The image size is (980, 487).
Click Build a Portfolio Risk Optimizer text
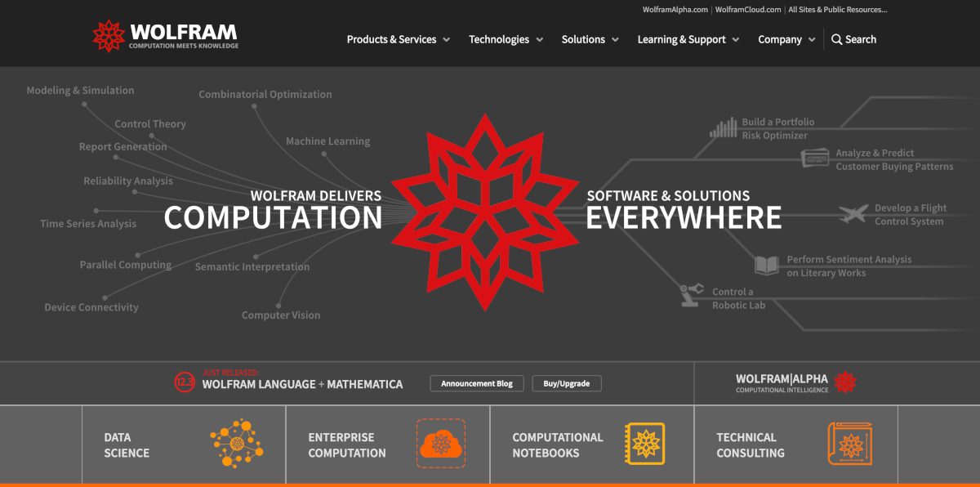pos(777,128)
